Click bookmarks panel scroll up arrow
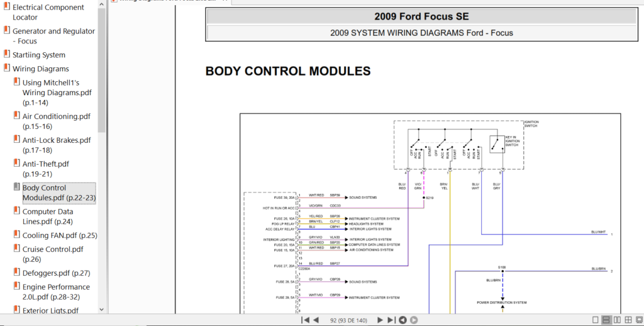This screenshot has width=644, height=326. [102, 4]
